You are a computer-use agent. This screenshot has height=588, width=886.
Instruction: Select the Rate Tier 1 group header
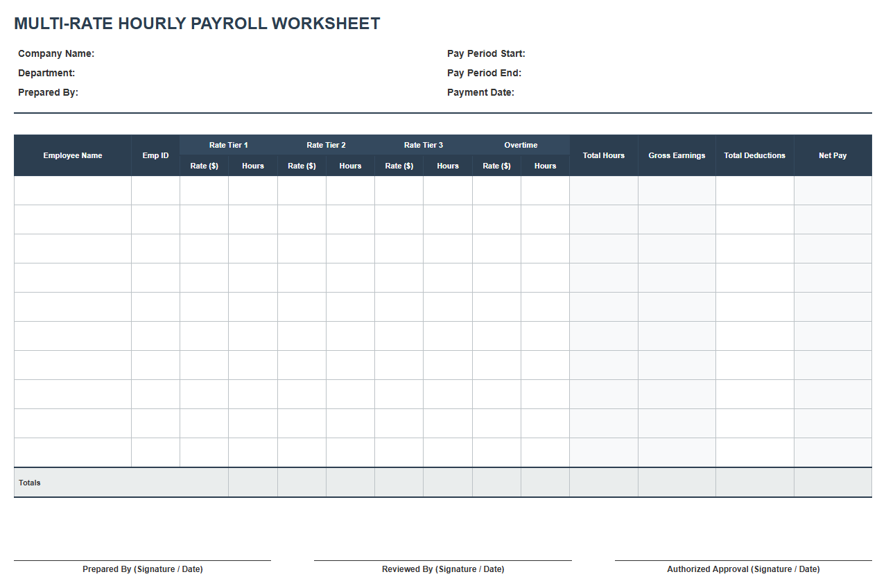tap(229, 145)
